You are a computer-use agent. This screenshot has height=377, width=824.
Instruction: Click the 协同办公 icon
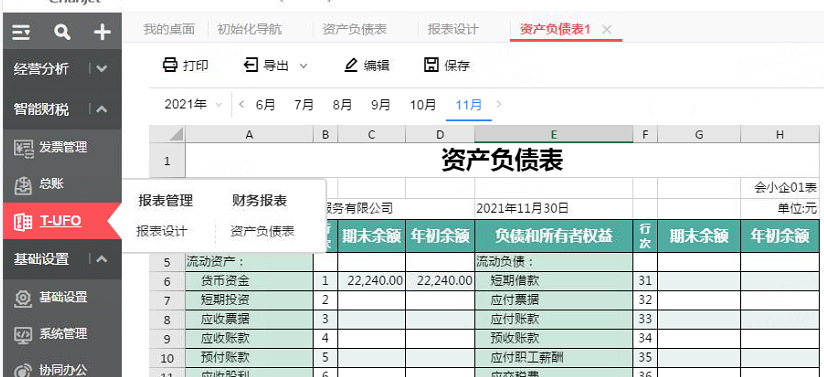coord(23,370)
